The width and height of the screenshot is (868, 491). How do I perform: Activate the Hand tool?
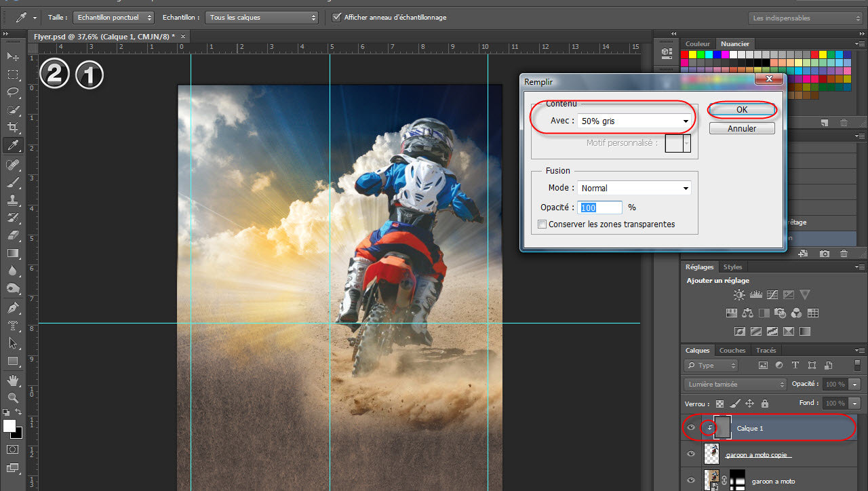click(x=12, y=380)
